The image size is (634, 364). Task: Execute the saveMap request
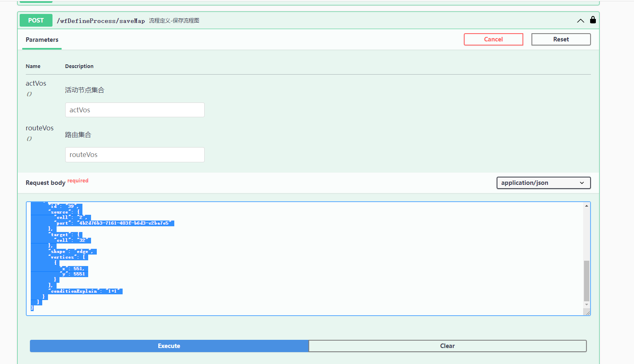tap(169, 346)
